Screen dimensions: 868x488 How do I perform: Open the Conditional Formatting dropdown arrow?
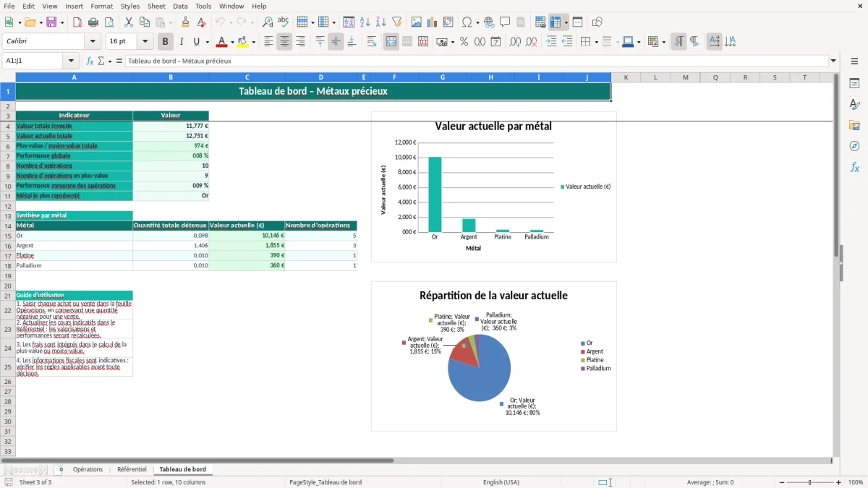(663, 42)
